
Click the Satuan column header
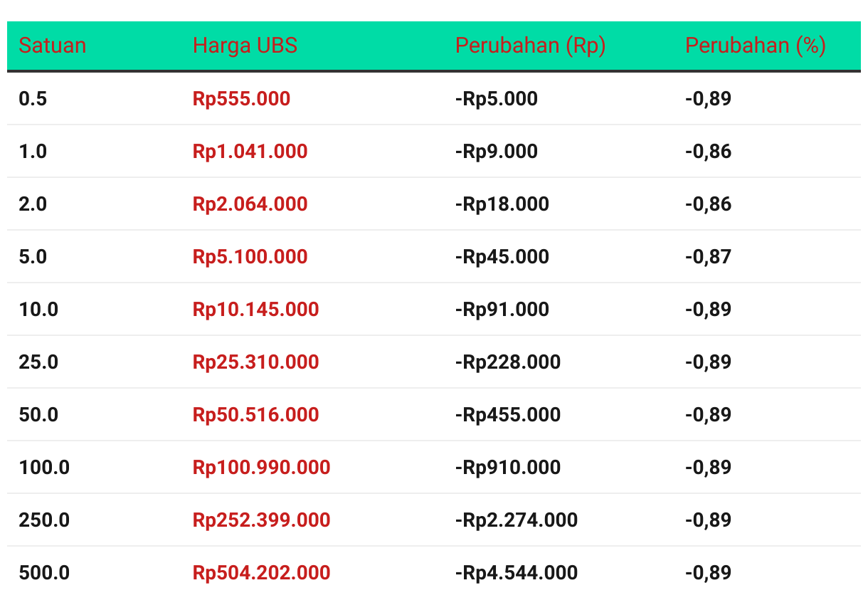pyautogui.click(x=52, y=46)
